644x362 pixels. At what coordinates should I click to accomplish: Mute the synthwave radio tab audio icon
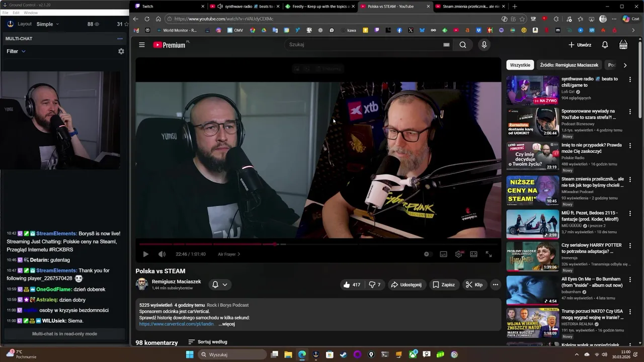220,7
